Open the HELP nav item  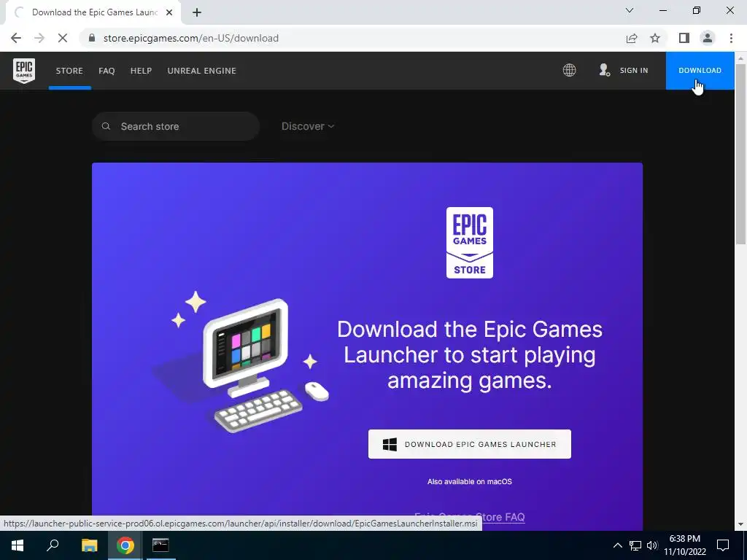(x=141, y=71)
